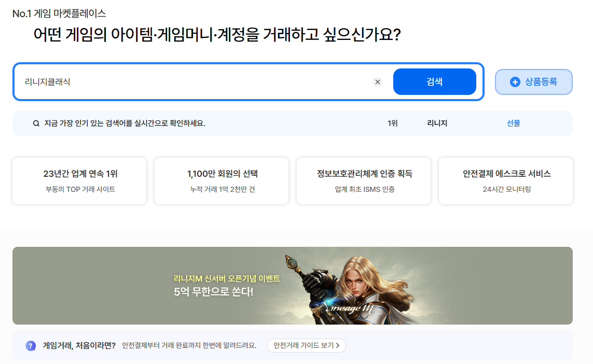Open the 리니지M 신서버 오픈기념 이벤트 banner
Viewport: 593px width, 364px height.
point(292,286)
